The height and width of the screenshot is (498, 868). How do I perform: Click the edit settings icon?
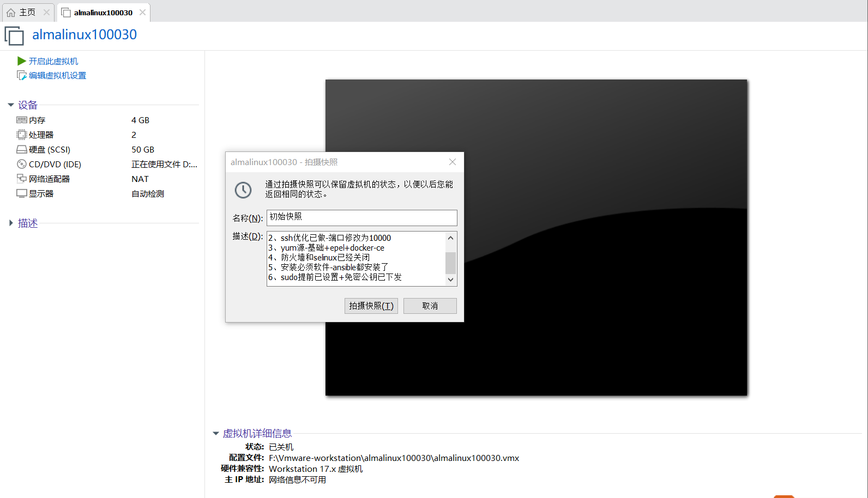point(22,75)
